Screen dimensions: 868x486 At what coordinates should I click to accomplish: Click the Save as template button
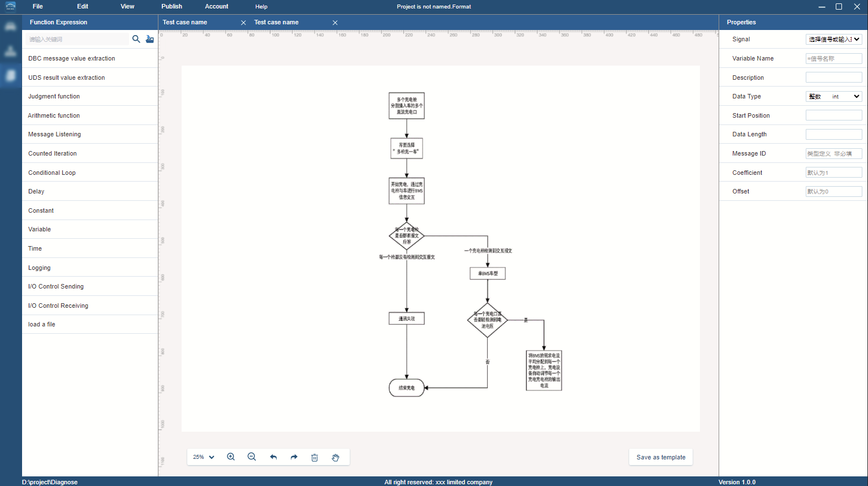[x=660, y=457]
